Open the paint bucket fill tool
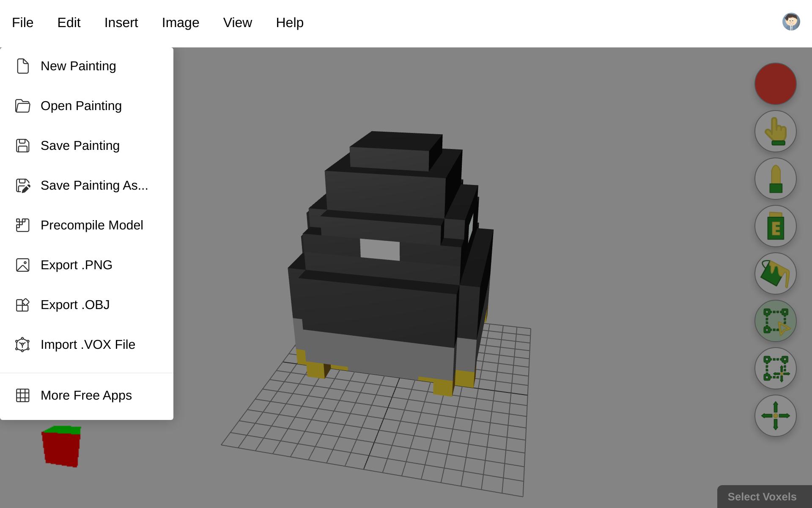Screen dimensions: 812x508 click(x=776, y=273)
